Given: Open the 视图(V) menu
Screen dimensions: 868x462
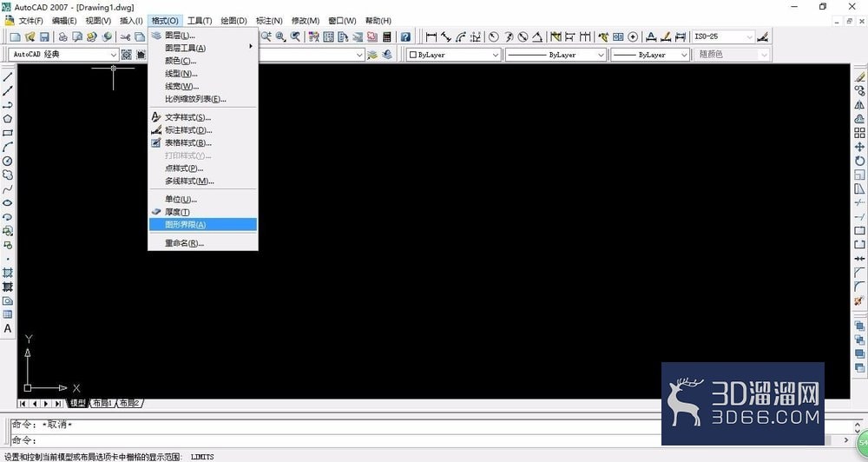Looking at the screenshot, I should [98, 21].
